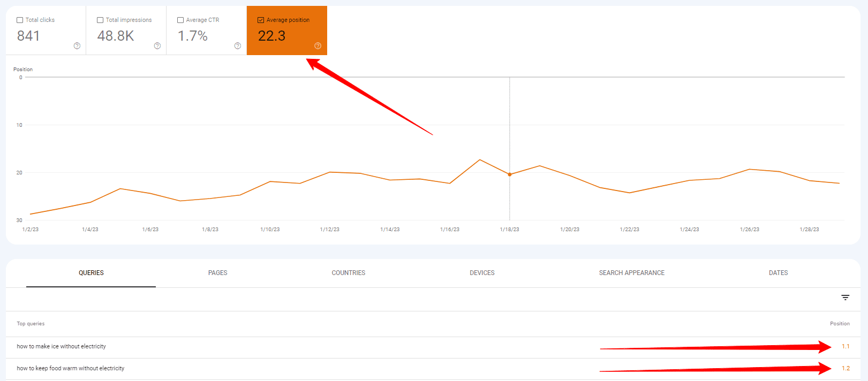Viewport: 868px width, 381px height.
Task: Enable the Average CTR checkbox
Action: (x=180, y=20)
